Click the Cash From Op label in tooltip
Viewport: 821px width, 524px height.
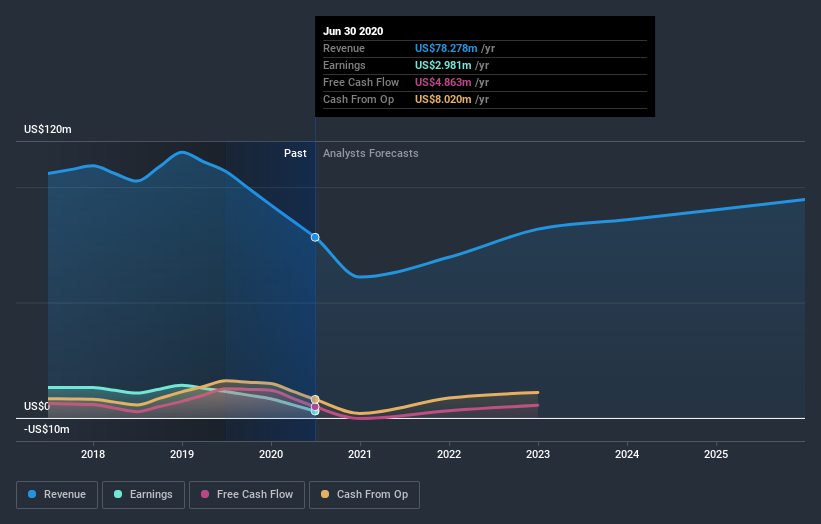coord(358,99)
